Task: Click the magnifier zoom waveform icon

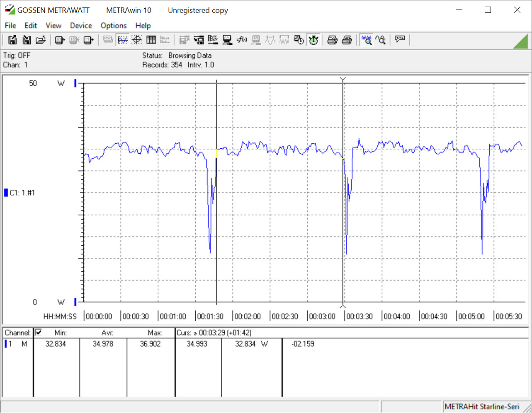Action: 366,40
